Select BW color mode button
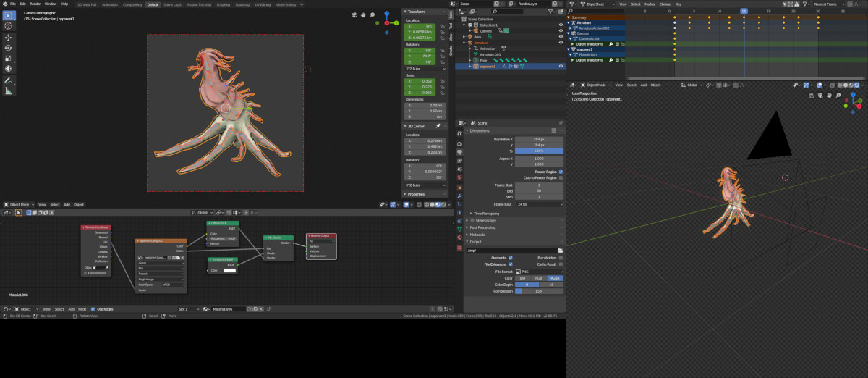Image resolution: width=868 pixels, height=378 pixels. [x=522, y=278]
